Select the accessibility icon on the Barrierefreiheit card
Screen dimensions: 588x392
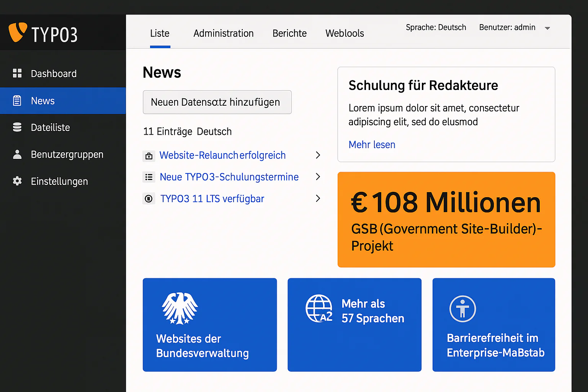462,309
